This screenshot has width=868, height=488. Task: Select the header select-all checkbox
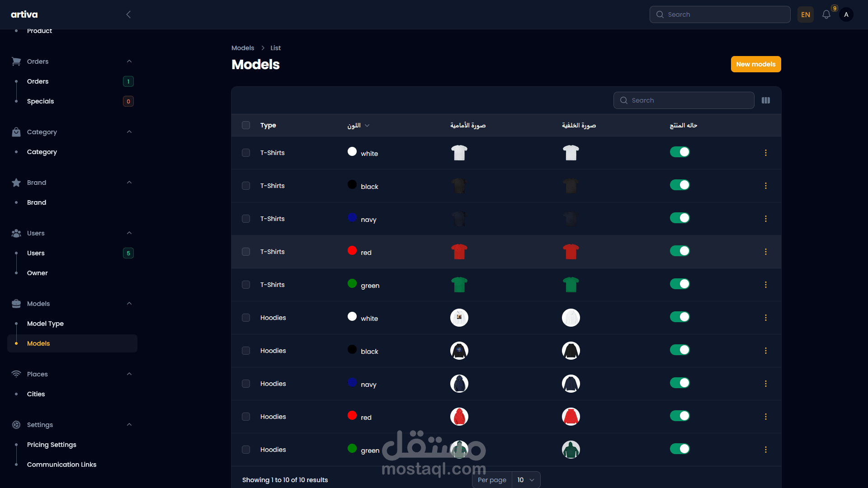click(x=246, y=125)
